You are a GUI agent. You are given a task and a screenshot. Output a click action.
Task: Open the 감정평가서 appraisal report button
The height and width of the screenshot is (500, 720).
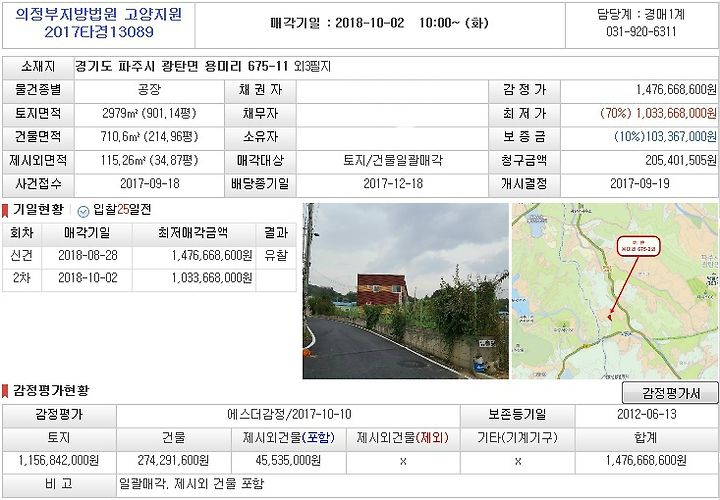coord(670,393)
